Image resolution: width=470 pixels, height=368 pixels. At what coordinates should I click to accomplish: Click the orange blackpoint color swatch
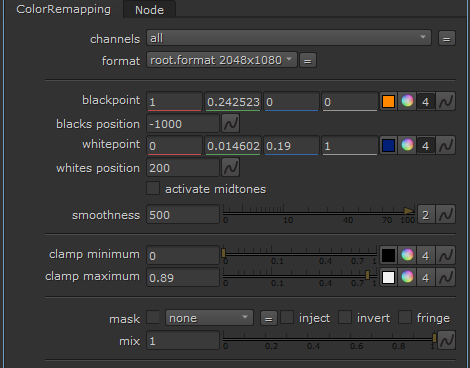(388, 101)
